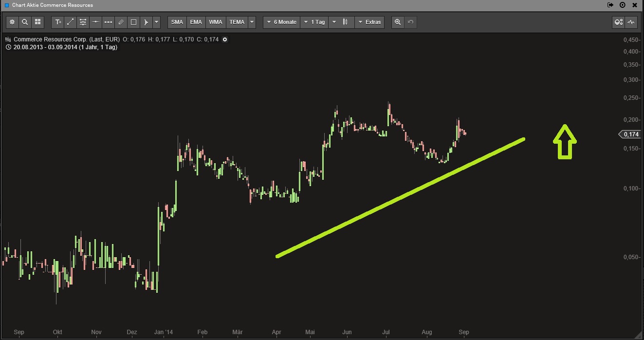
Task: Toggle the SMA indicator
Action: 176,22
